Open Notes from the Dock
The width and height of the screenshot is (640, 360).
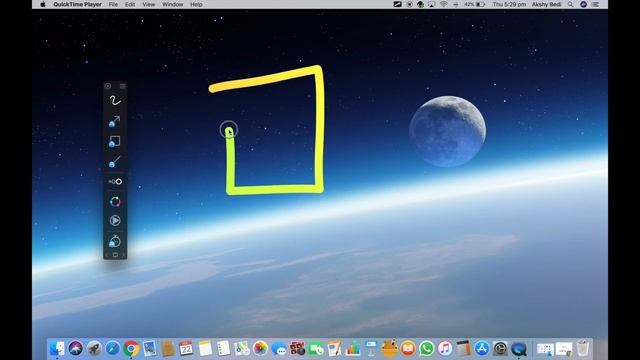pos(205,349)
